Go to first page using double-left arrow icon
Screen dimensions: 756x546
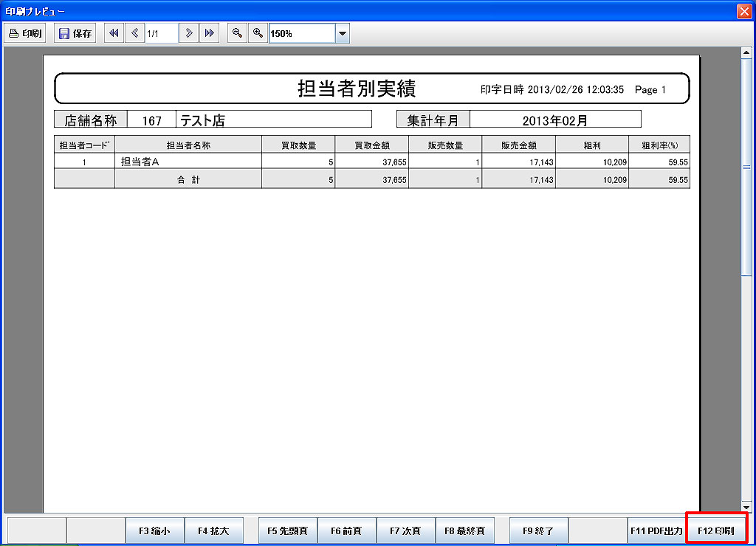tap(114, 33)
